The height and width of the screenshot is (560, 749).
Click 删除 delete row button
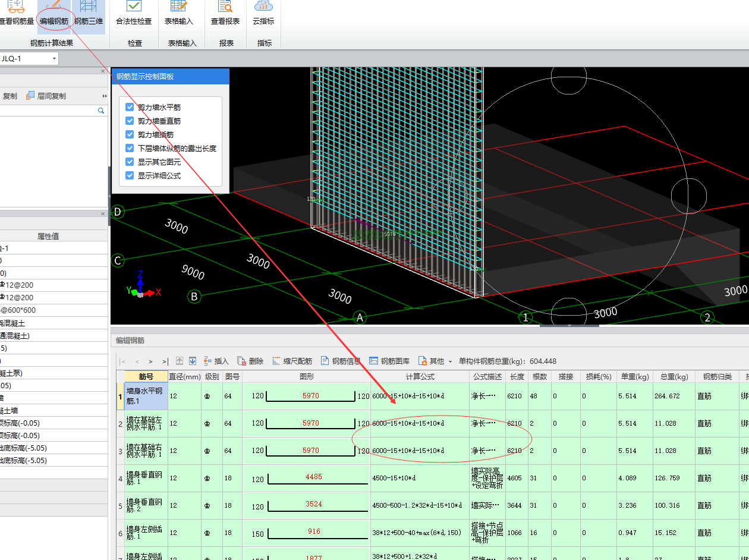pyautogui.click(x=250, y=361)
